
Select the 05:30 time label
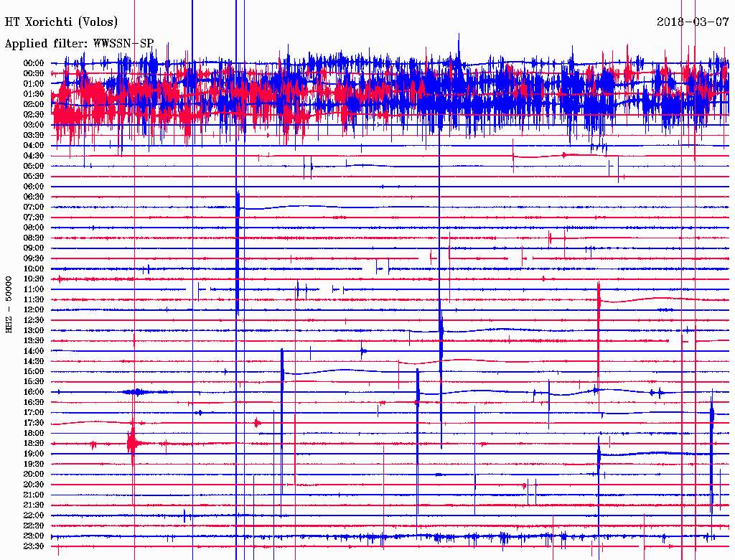34,177
